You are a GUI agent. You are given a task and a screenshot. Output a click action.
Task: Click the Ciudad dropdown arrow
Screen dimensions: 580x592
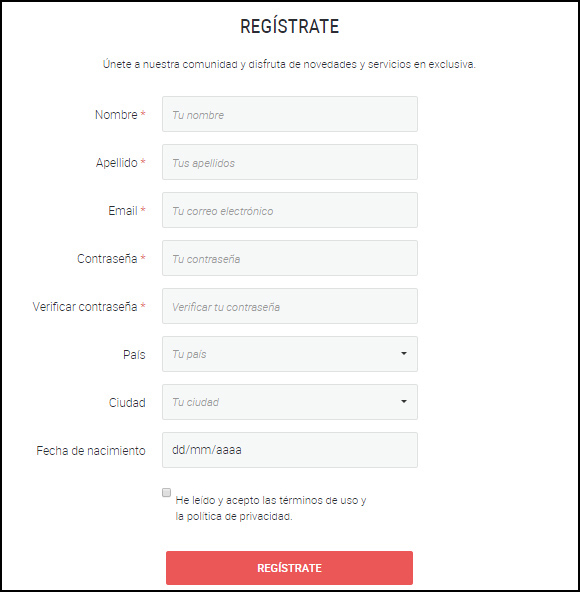coord(404,402)
